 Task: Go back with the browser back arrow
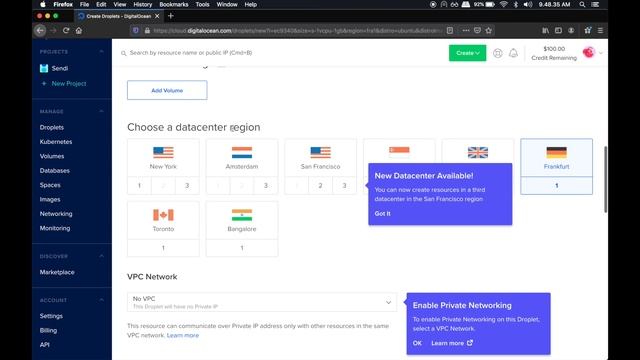click(40, 31)
